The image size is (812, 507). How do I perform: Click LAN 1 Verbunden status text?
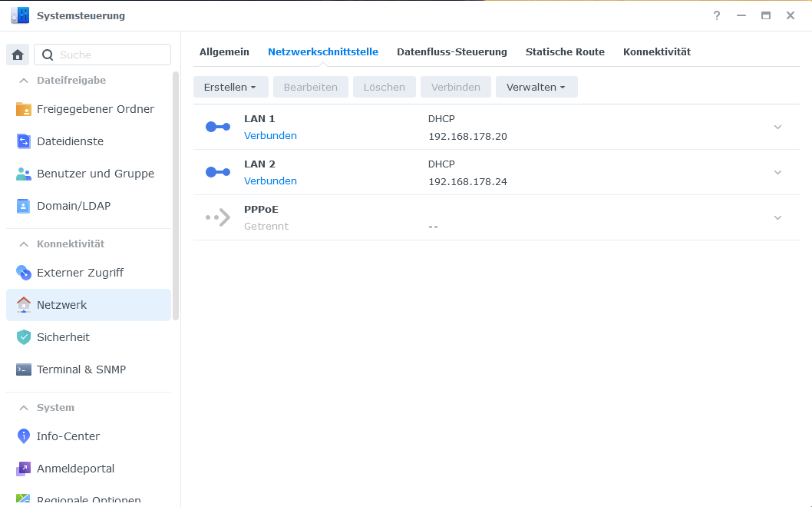pos(270,136)
